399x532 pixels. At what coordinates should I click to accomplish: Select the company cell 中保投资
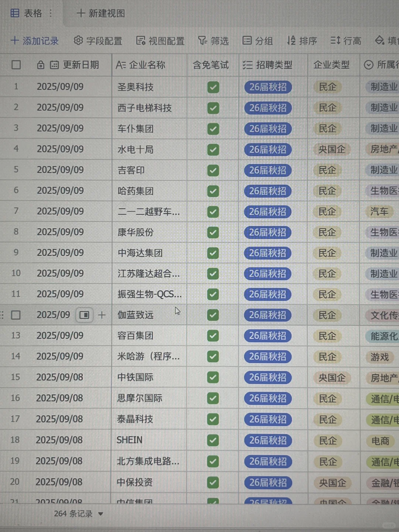point(149,482)
